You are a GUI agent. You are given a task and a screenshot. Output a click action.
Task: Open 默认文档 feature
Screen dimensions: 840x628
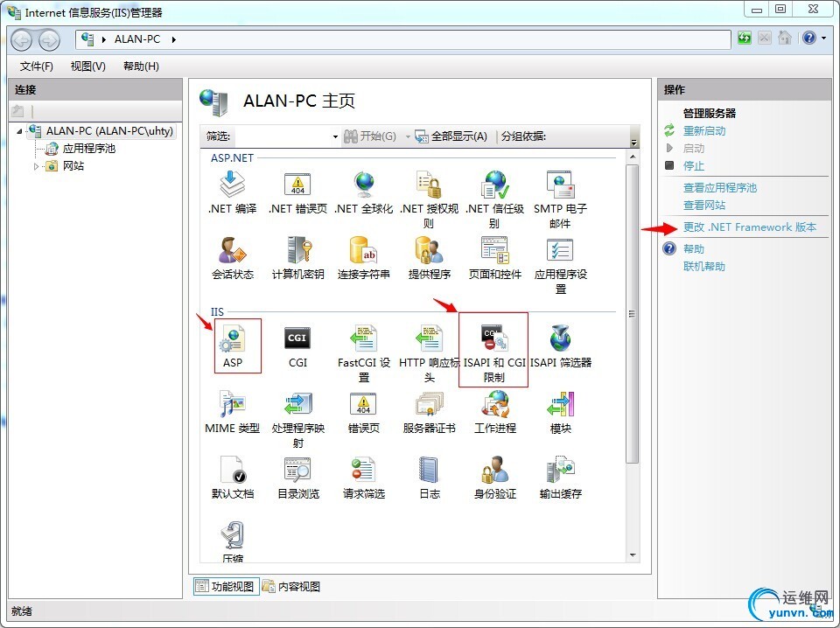232,478
